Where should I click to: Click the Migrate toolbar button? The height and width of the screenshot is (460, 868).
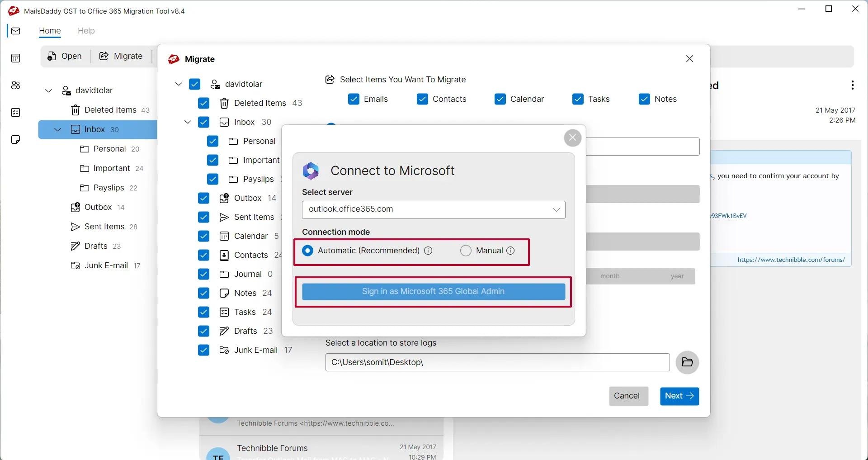[121, 56]
